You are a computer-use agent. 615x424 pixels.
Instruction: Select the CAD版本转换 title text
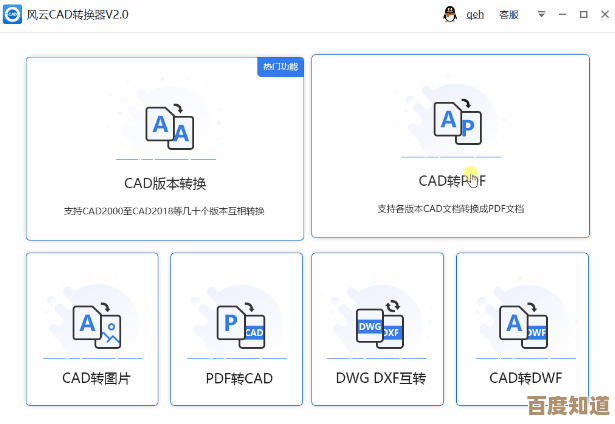coord(165,183)
